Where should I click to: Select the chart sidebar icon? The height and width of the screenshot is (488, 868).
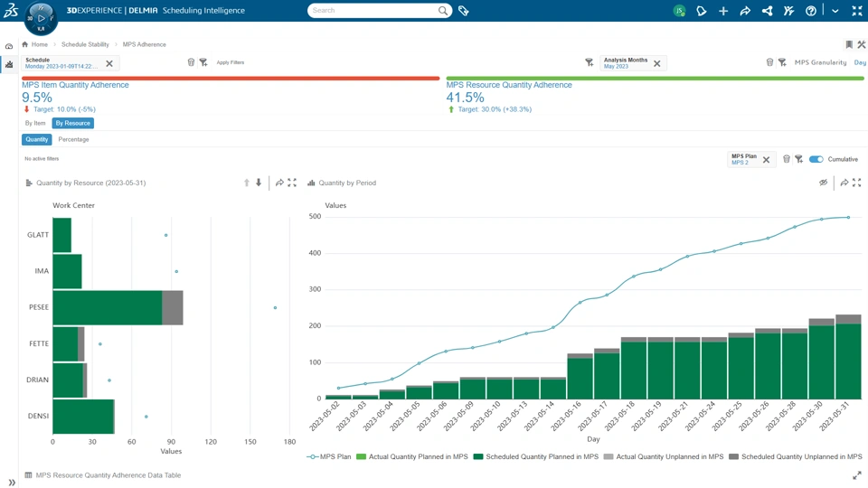pos(9,65)
